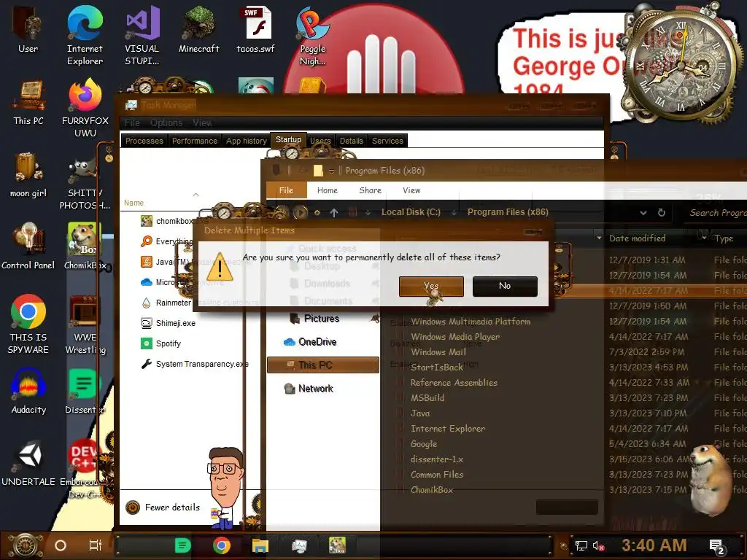Select THIS IS SPYWARE Chrome icon

28,324
